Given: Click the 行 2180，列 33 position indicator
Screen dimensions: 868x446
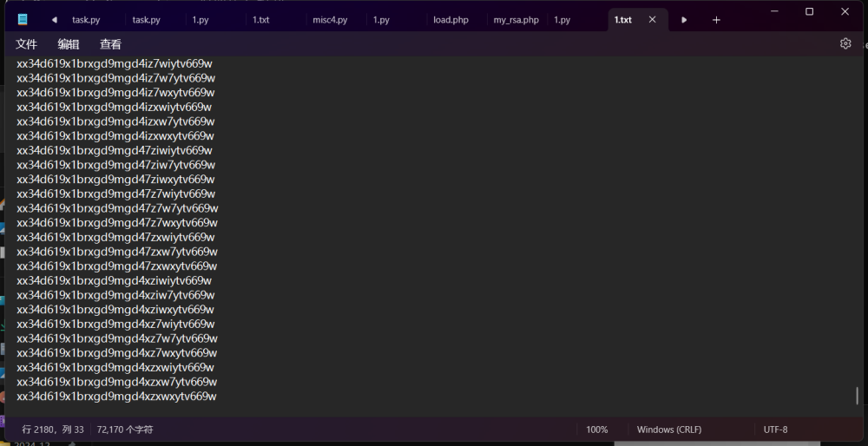Looking at the screenshot, I should (x=53, y=430).
